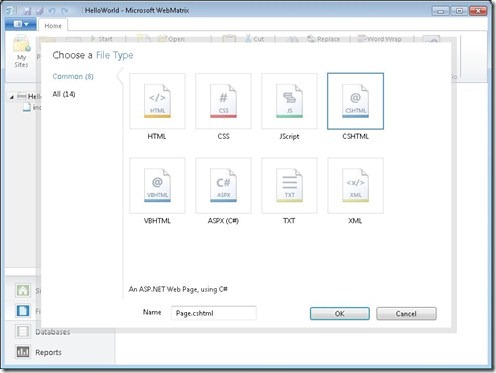Viewport: 496px width, 373px height.
Task: Select the Common (8) category
Action: [x=73, y=76]
